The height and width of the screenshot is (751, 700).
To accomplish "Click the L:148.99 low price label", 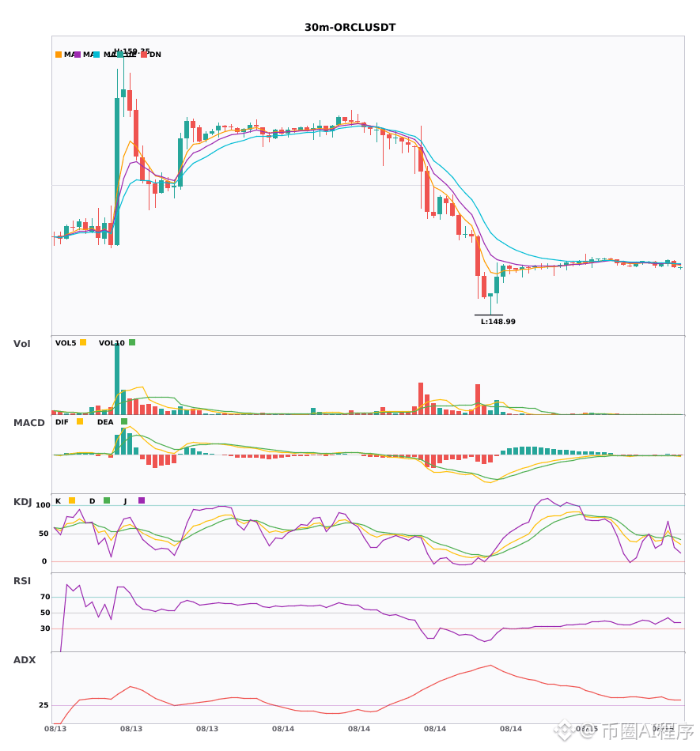I will point(498,322).
